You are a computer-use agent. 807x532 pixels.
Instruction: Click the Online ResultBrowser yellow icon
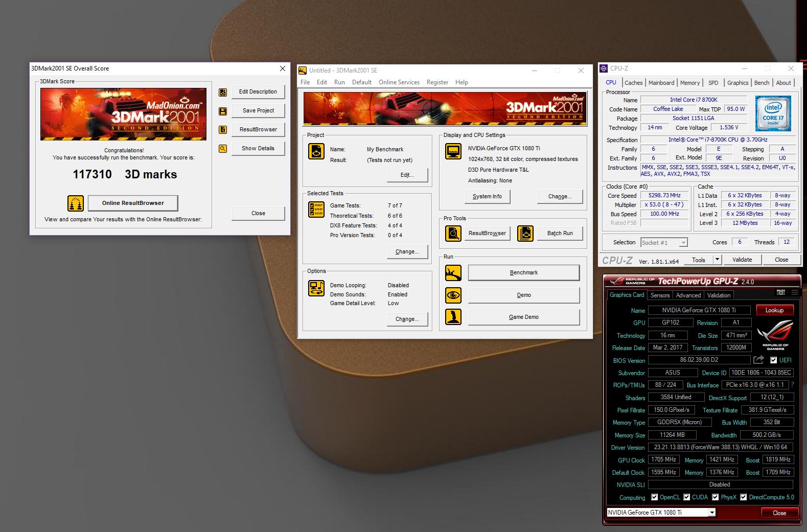76,203
